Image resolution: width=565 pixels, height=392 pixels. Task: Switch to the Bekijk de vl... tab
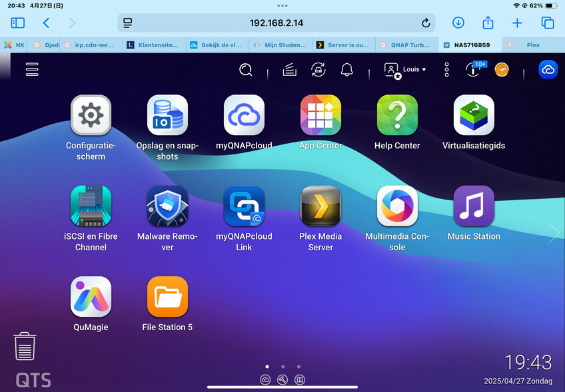217,45
